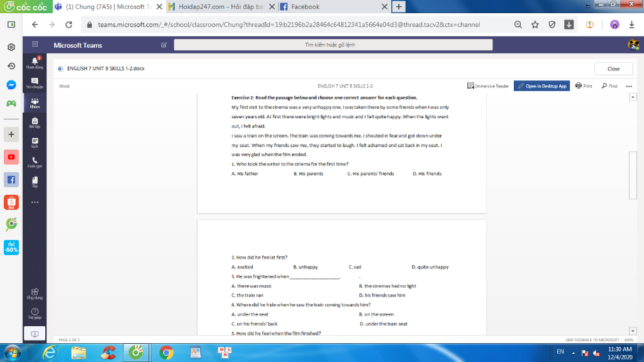Start a new chat with compose icon
The height and width of the screenshot is (362, 644).
[x=164, y=45]
